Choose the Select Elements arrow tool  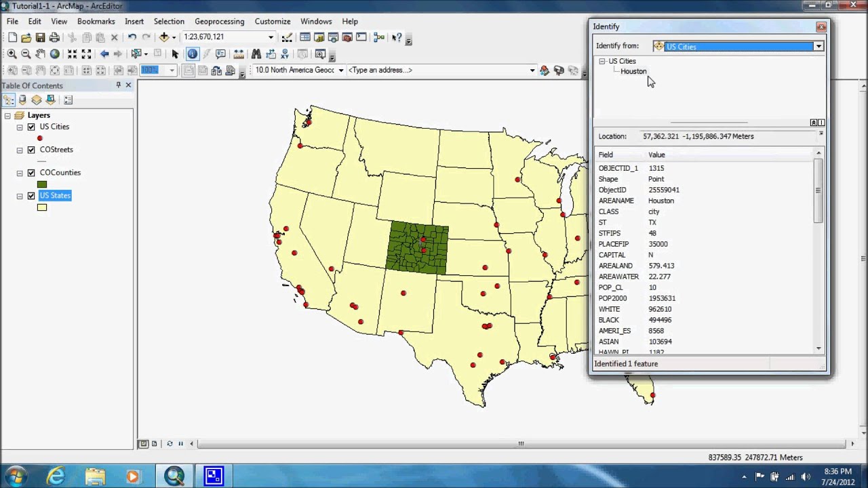click(175, 54)
